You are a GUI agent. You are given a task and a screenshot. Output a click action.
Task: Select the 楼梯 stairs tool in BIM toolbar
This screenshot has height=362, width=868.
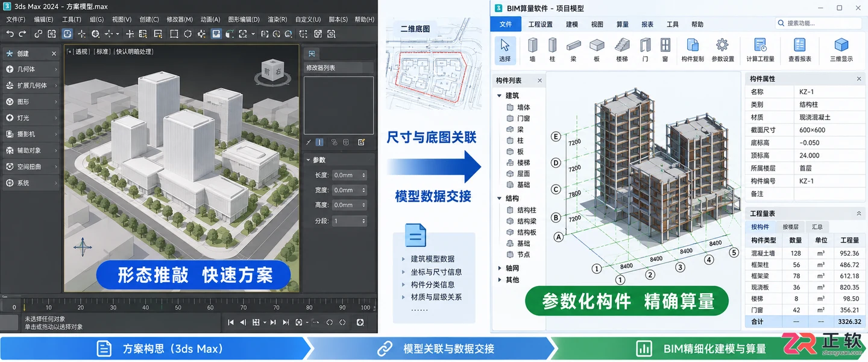(x=622, y=49)
